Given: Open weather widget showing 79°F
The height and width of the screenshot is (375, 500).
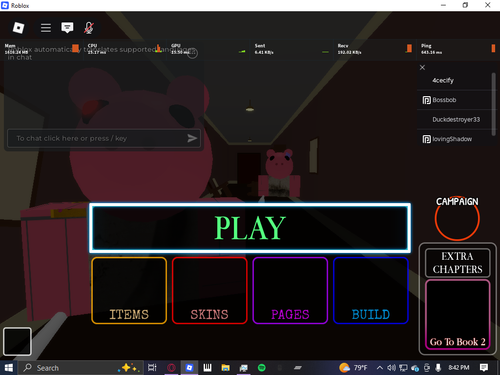Looking at the screenshot, I should tap(353, 368).
